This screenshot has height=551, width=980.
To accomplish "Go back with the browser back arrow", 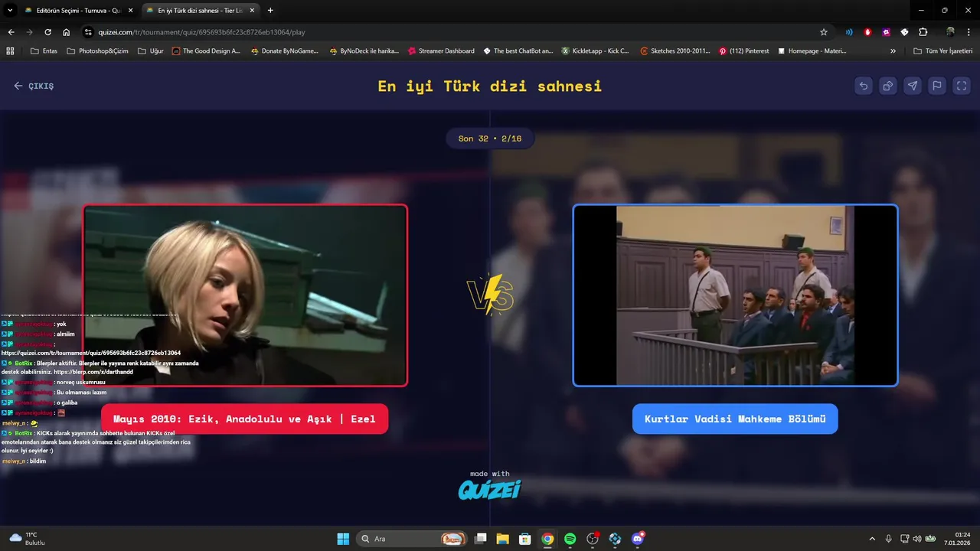I will 11,32.
